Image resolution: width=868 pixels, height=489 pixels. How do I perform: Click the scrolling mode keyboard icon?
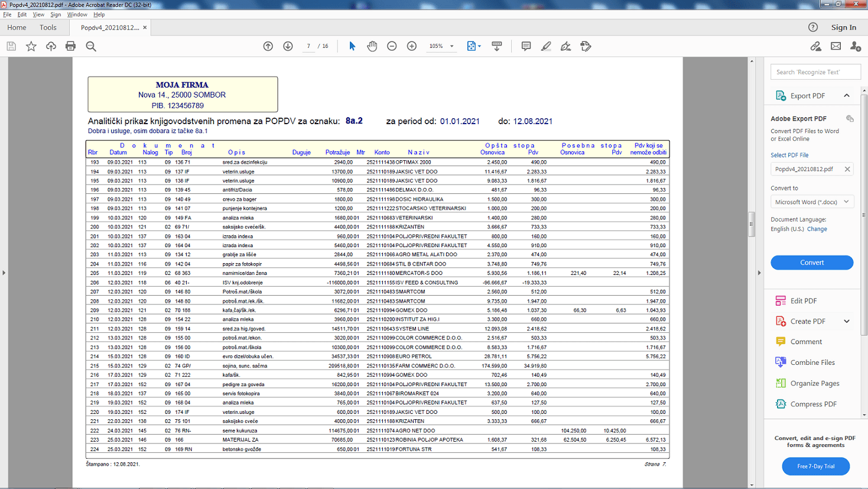pyautogui.click(x=496, y=46)
